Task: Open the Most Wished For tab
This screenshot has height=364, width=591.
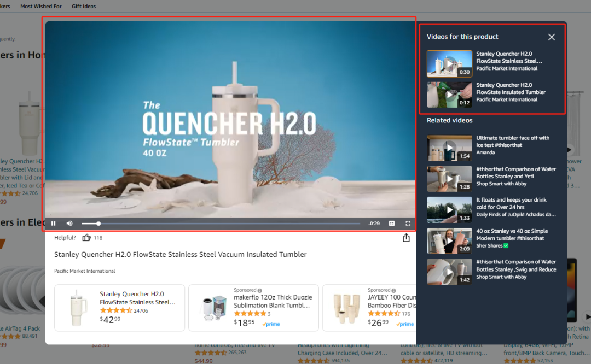Action: coord(40,6)
